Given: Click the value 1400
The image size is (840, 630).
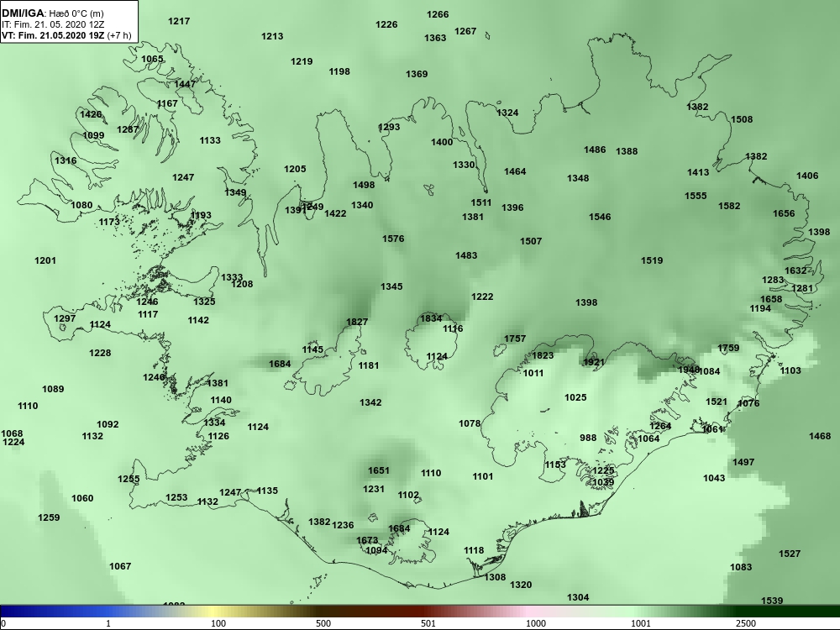Looking at the screenshot, I should (x=442, y=142).
